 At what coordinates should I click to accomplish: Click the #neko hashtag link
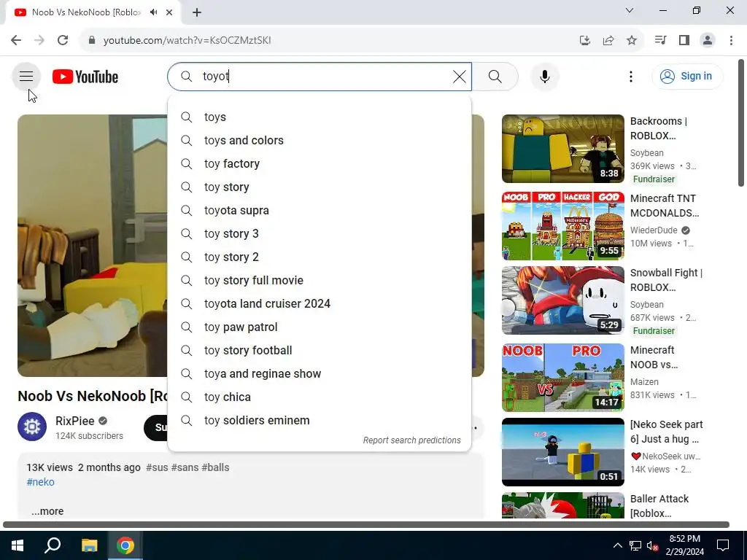click(x=41, y=482)
